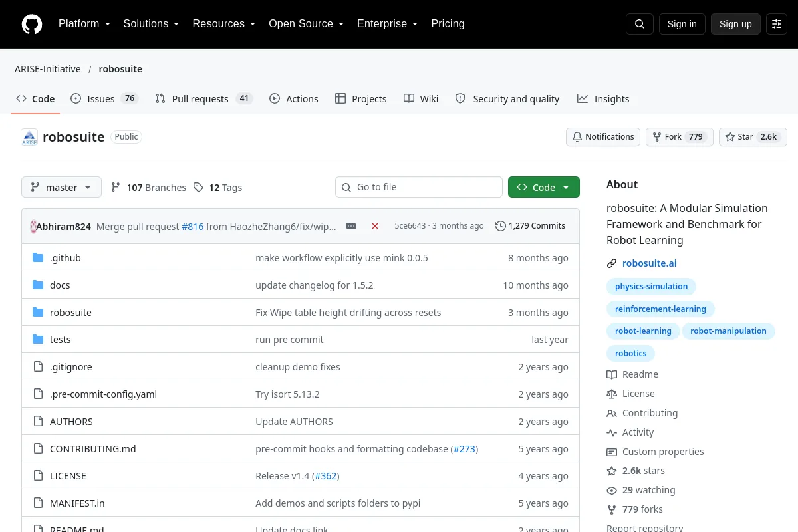Click the ARISE organization avatar
The image size is (798, 532).
coord(29,137)
